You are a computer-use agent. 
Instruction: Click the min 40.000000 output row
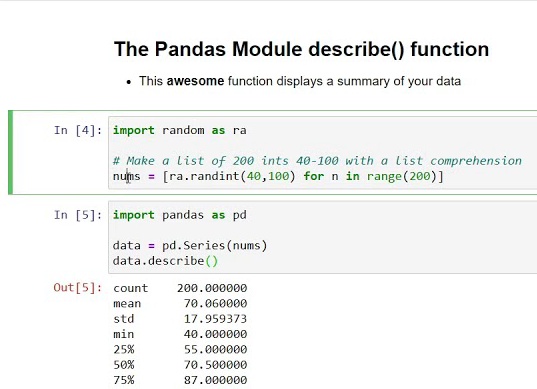pyautogui.click(x=180, y=334)
